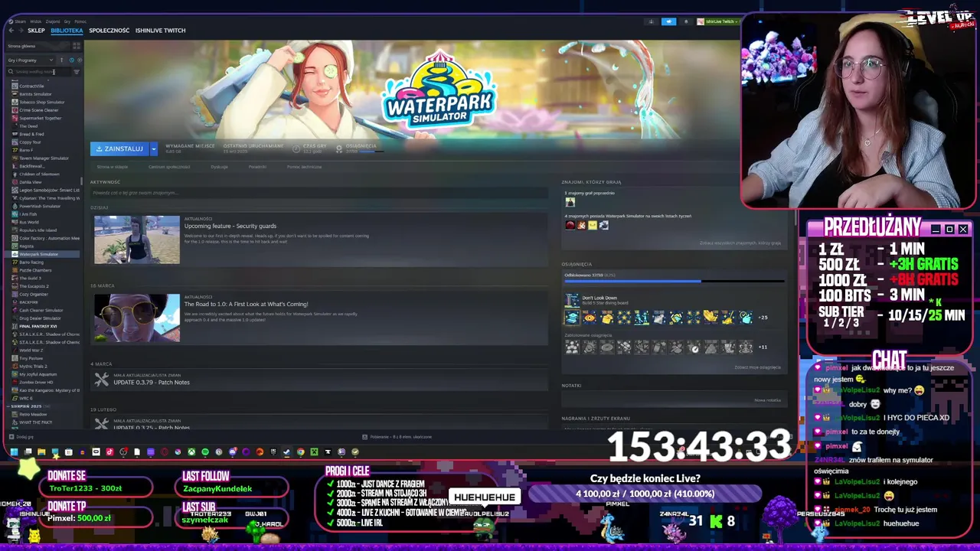Open Xbox app from the taskbar
The image size is (980, 551).
point(191,452)
